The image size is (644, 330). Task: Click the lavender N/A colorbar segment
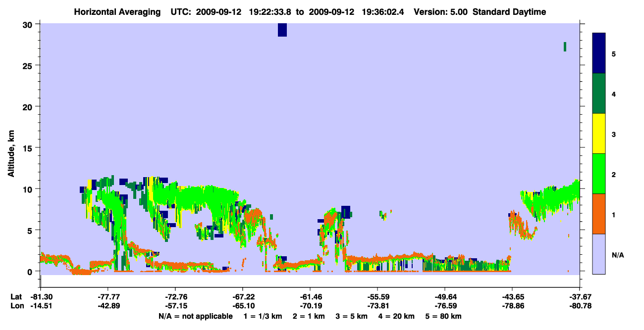coord(599,254)
